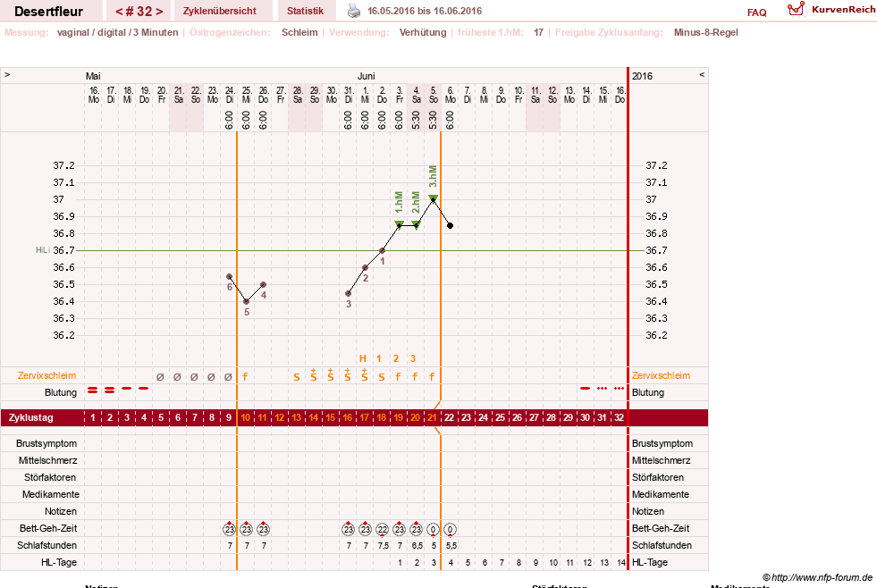Click the 'H' peak-day label above mucus row
This screenshot has height=588, width=877.
362,359
